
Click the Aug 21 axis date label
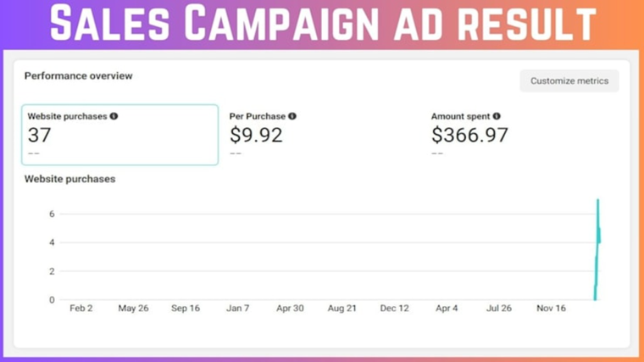[x=341, y=309]
